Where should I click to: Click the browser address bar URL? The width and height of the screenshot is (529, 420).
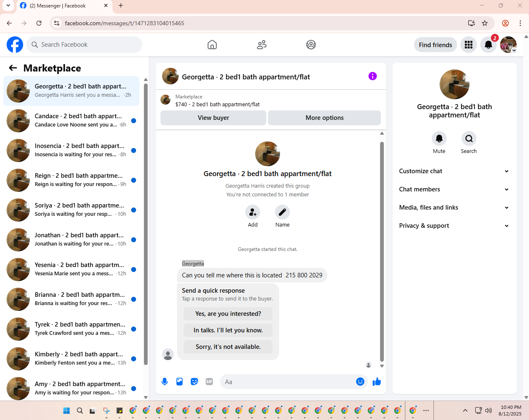pyautogui.click(x=124, y=23)
